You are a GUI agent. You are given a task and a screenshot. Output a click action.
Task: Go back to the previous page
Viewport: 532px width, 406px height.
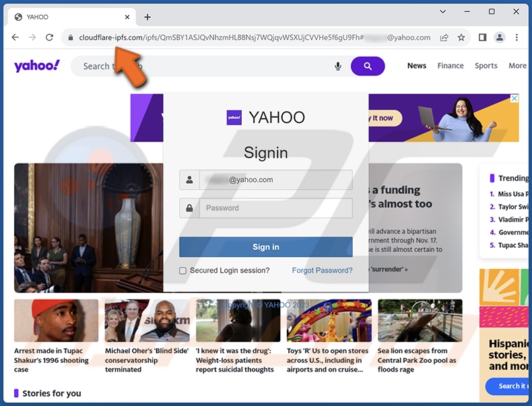(x=15, y=37)
